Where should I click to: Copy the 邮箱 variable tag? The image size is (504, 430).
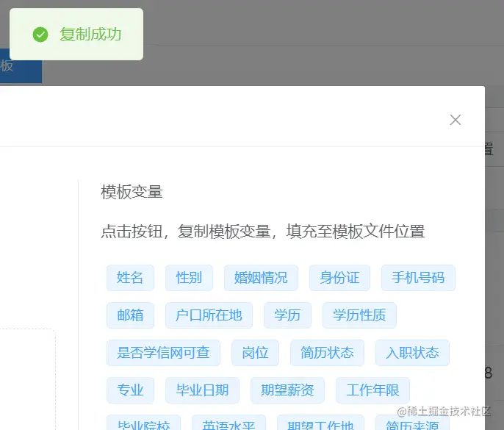[130, 315]
